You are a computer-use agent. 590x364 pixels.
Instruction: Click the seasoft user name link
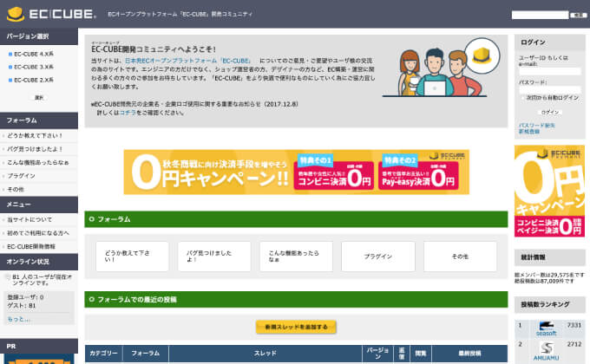[x=546, y=334]
